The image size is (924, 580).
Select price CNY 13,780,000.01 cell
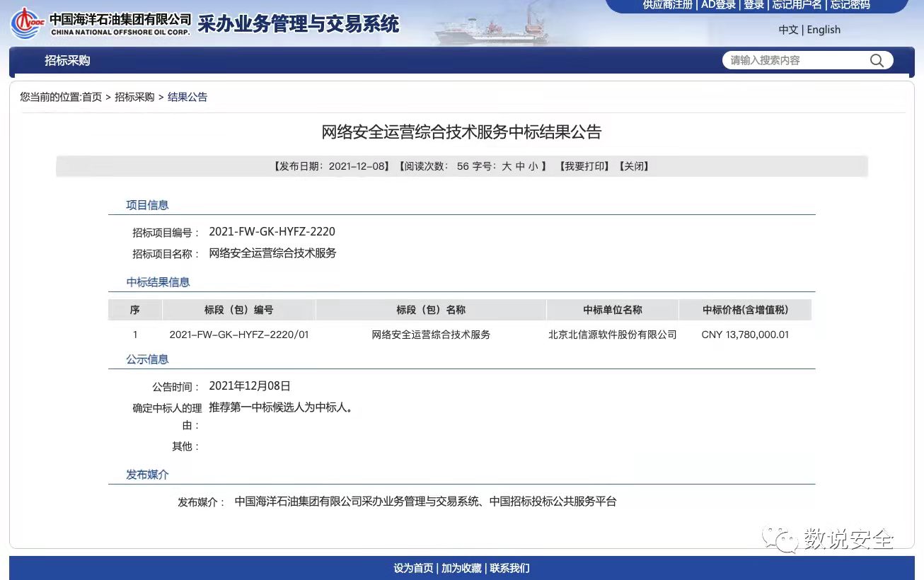click(x=745, y=335)
